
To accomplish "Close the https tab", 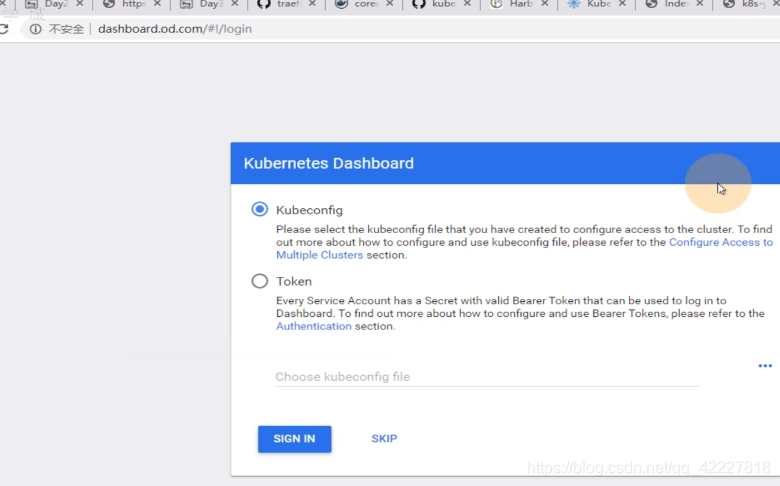I will pos(157,3).
